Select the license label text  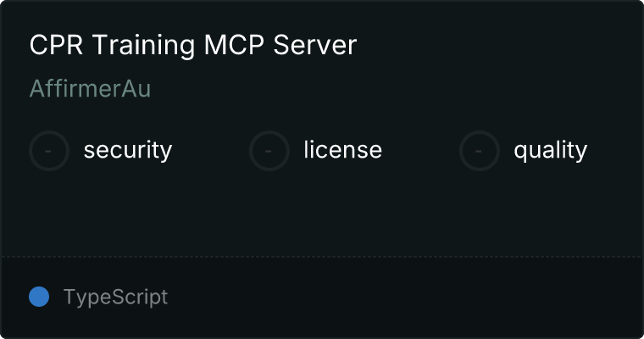342,149
